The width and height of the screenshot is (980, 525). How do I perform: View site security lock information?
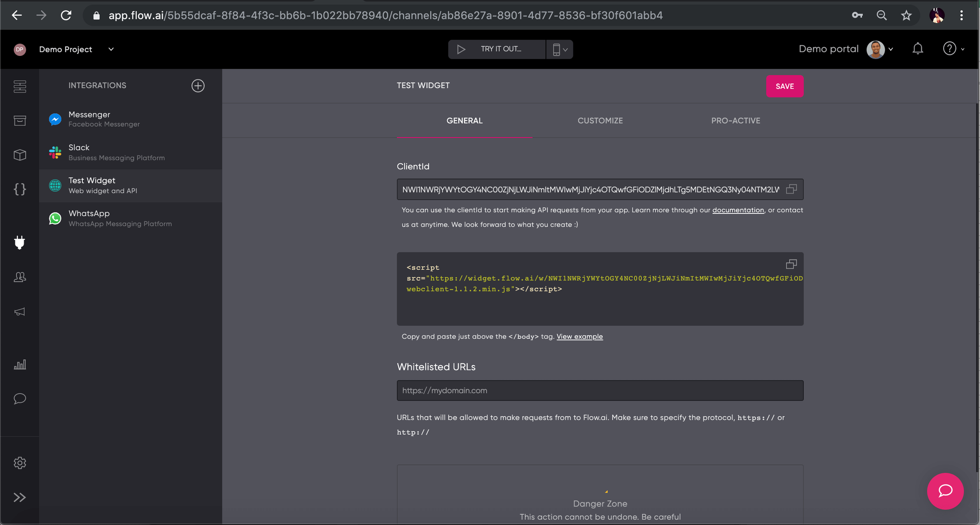point(97,16)
